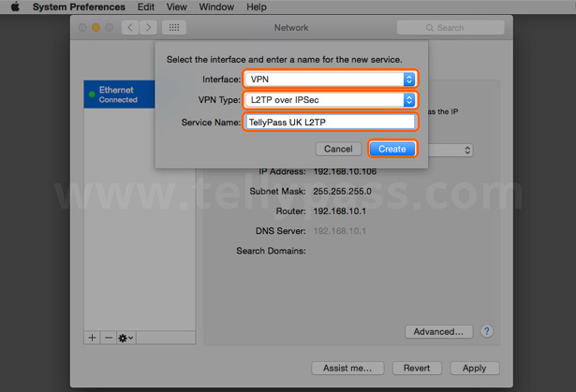Image resolution: width=576 pixels, height=392 pixels.
Task: Remove service with minus button
Action: 109,338
